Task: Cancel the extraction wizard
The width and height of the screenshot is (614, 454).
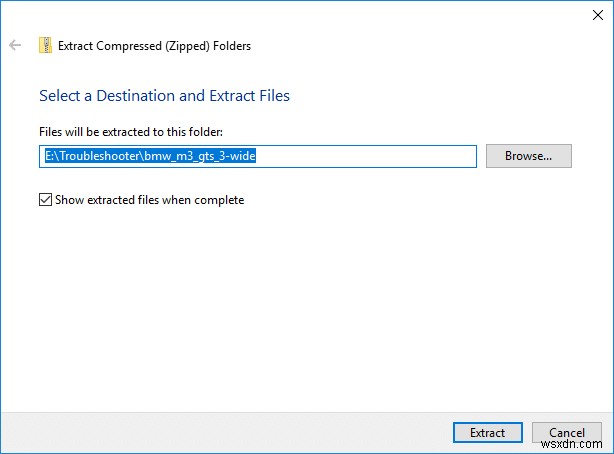Action: [x=567, y=433]
